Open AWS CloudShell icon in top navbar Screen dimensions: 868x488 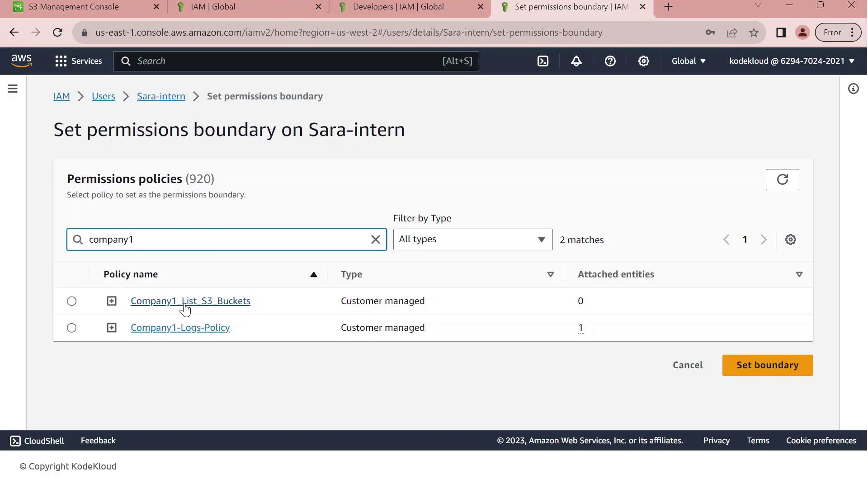click(x=543, y=61)
